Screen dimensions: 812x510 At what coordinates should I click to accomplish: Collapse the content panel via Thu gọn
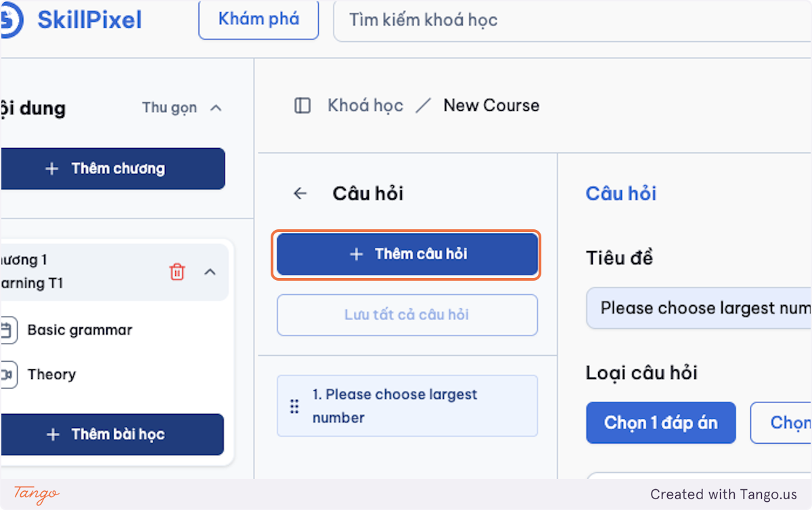[182, 108]
